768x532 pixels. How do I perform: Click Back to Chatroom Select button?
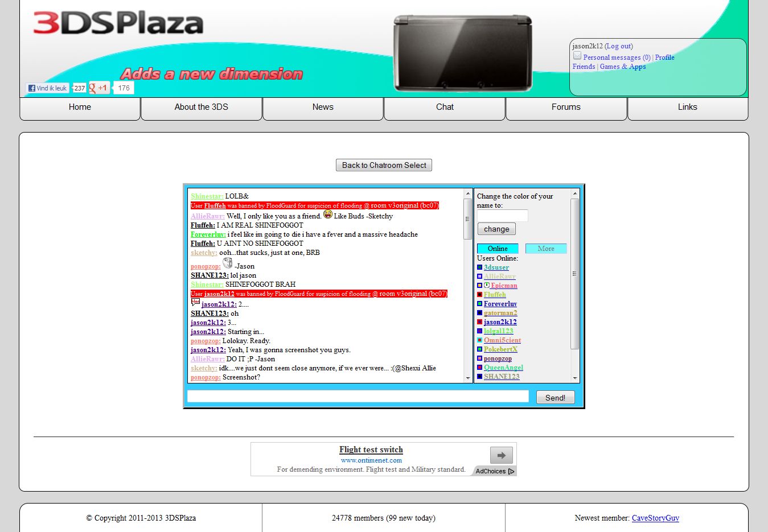tap(384, 165)
